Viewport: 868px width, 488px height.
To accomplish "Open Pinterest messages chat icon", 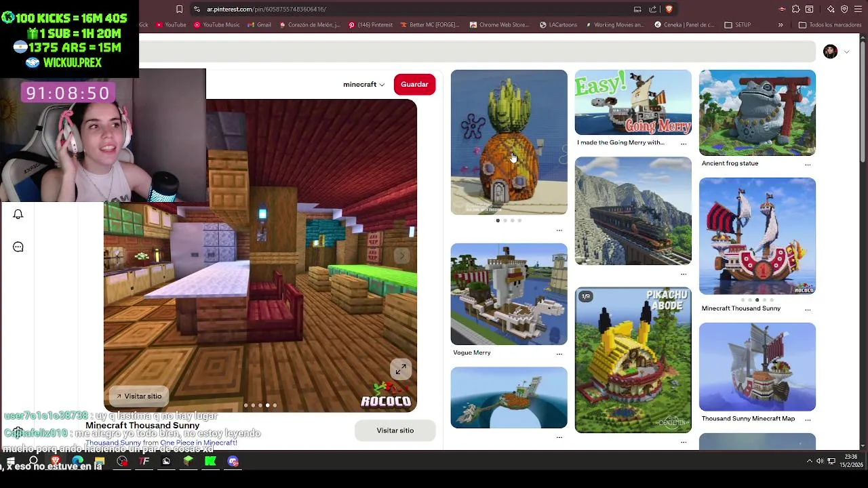I will tap(18, 247).
